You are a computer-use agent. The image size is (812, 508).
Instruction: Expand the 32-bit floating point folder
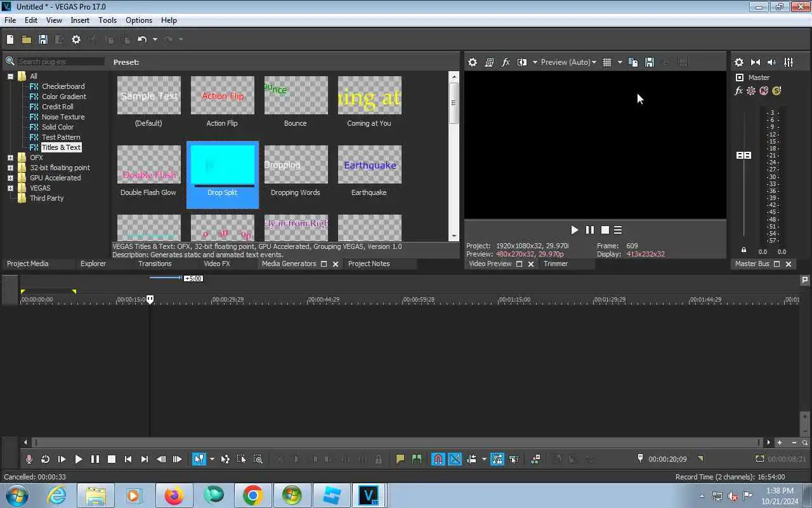click(10, 168)
